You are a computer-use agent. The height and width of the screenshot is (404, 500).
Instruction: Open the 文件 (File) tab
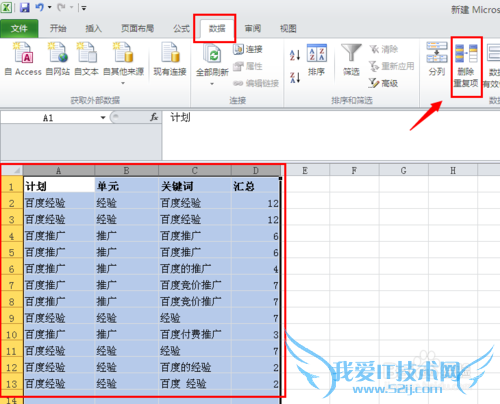point(19,29)
